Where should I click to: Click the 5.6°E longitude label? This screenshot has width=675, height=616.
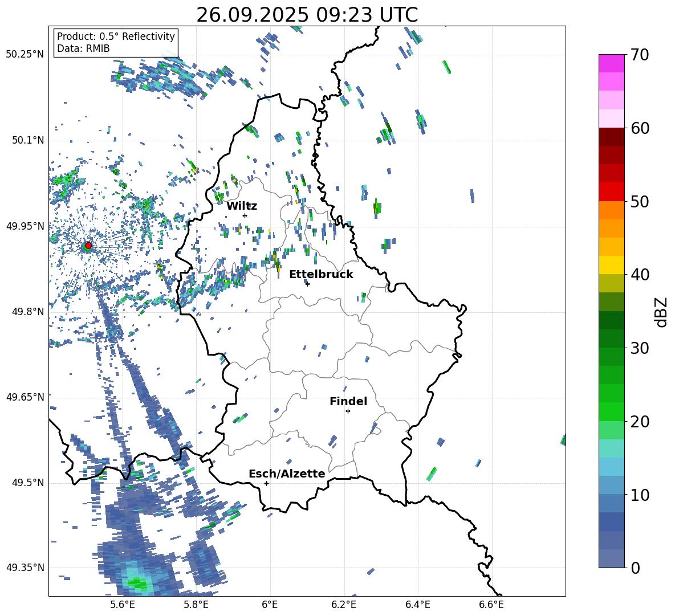[123, 605]
